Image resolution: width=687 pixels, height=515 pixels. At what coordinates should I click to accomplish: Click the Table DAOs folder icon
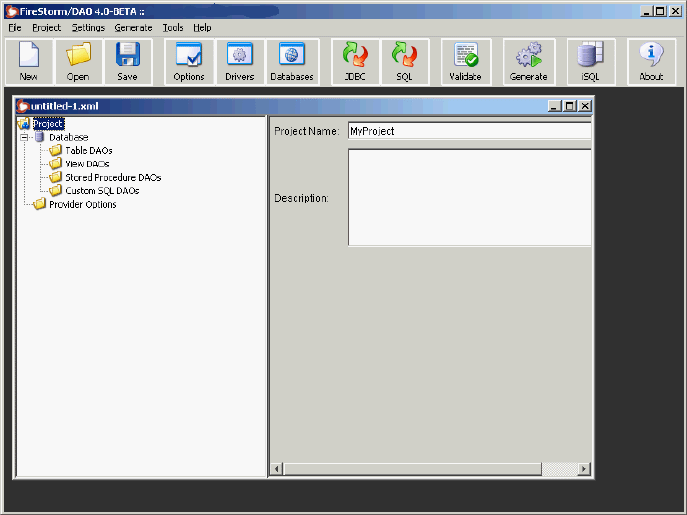pos(56,150)
